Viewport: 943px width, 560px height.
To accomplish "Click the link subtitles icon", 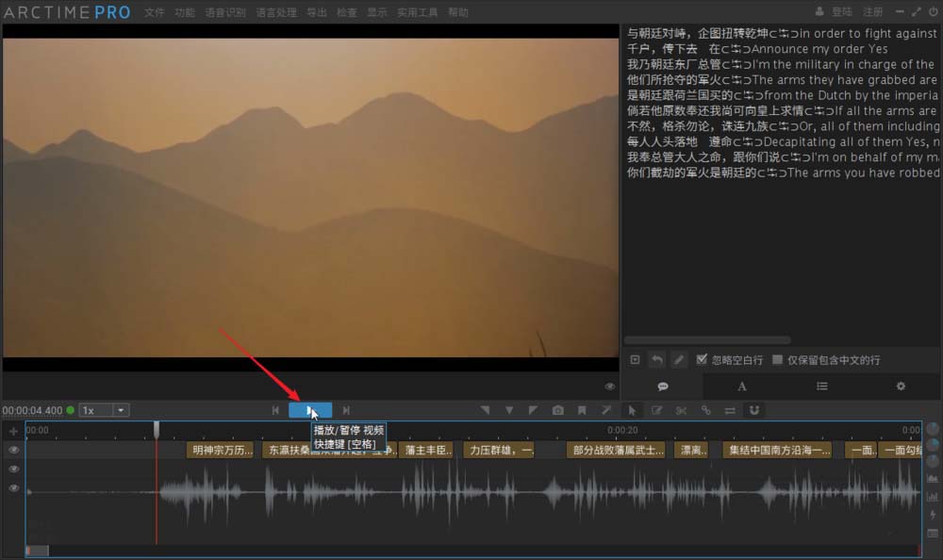I will pyautogui.click(x=705, y=410).
